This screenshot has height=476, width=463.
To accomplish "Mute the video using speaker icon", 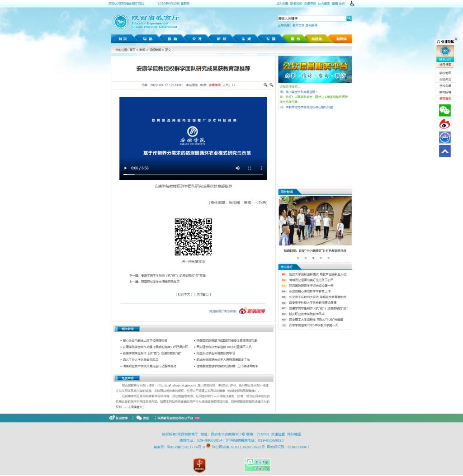I will (237, 168).
